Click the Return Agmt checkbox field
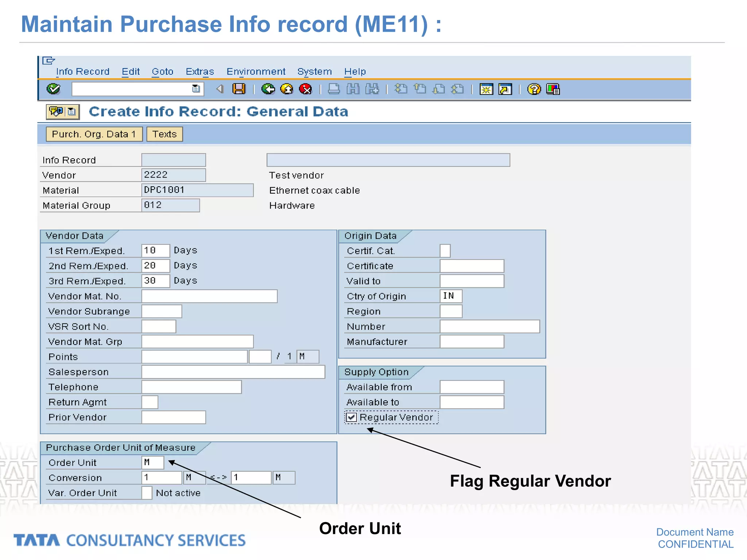The height and width of the screenshot is (560, 747). (150, 402)
